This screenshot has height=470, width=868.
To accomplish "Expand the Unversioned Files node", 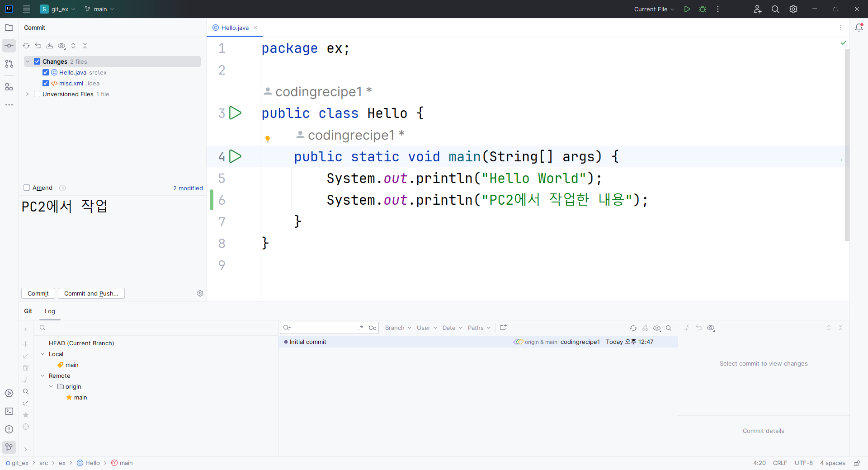I will pos(28,94).
